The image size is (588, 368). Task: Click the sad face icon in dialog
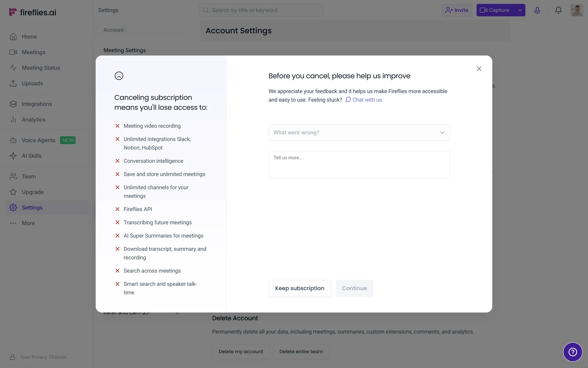click(x=119, y=76)
